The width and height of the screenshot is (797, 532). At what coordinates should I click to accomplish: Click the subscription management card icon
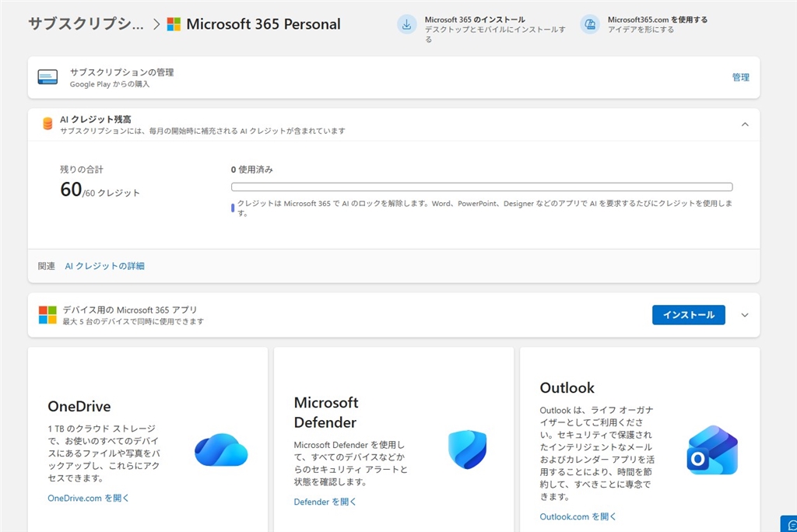click(x=47, y=77)
